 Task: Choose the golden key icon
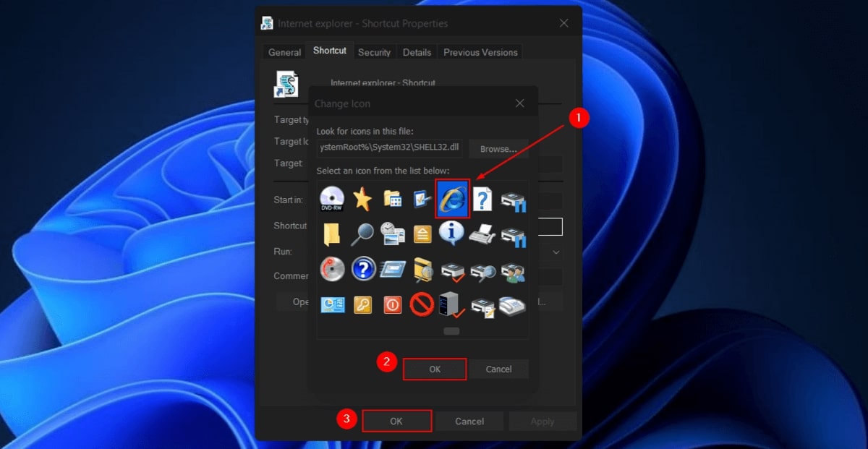click(363, 304)
